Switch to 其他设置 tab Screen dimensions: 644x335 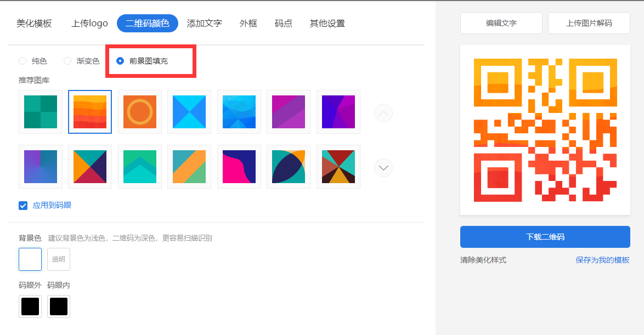click(327, 24)
